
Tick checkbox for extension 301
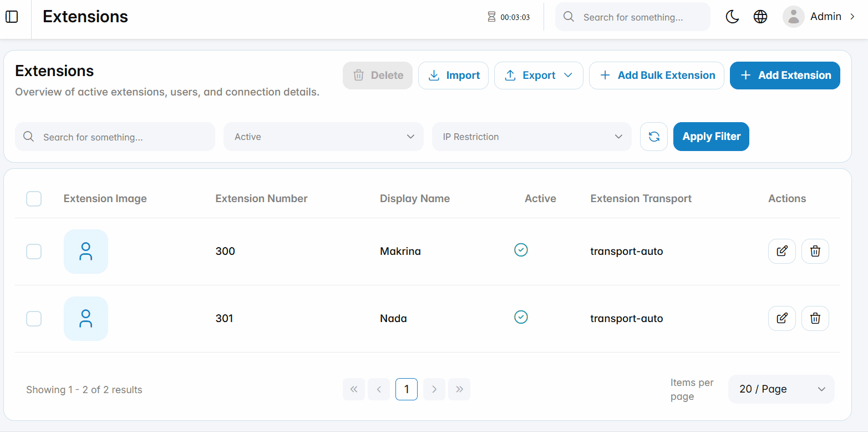coord(34,319)
